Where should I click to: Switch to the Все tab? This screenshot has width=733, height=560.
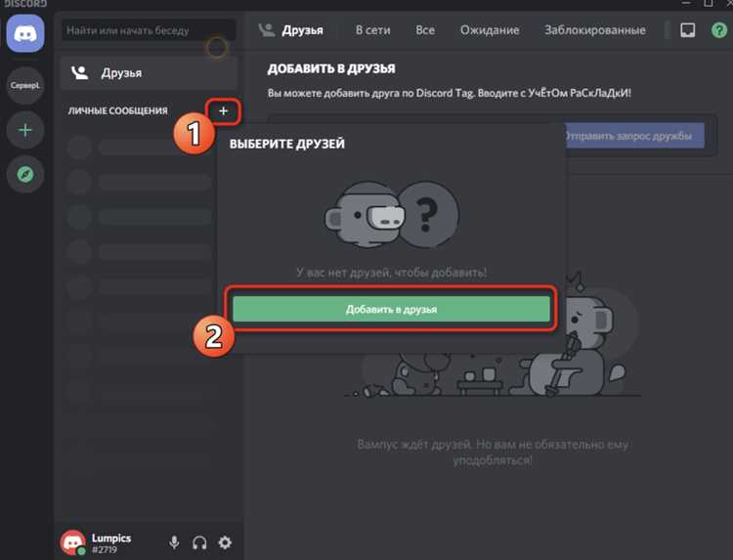(x=425, y=30)
